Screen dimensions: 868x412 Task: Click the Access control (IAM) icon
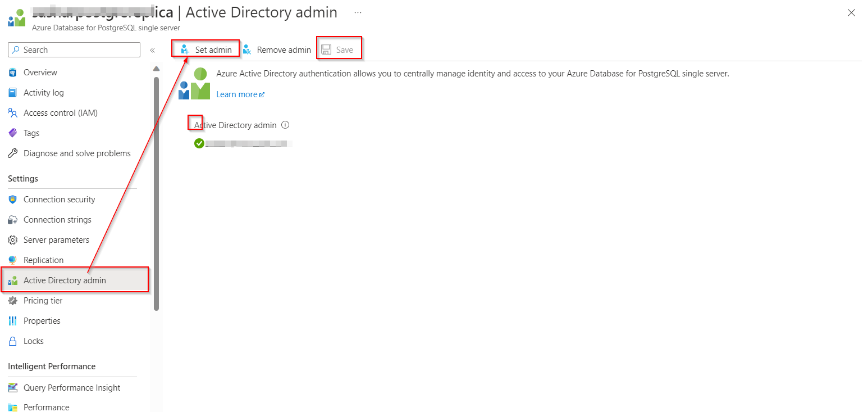click(13, 113)
